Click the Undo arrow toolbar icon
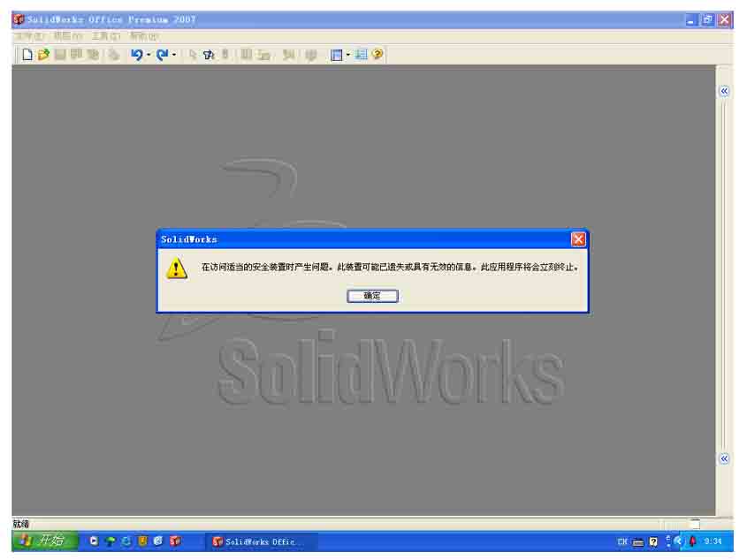 coord(137,55)
